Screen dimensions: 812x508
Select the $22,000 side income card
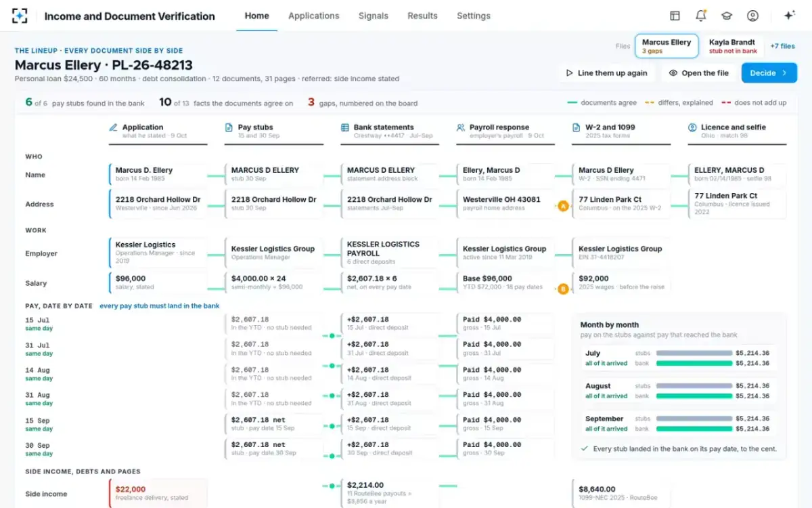pos(158,493)
